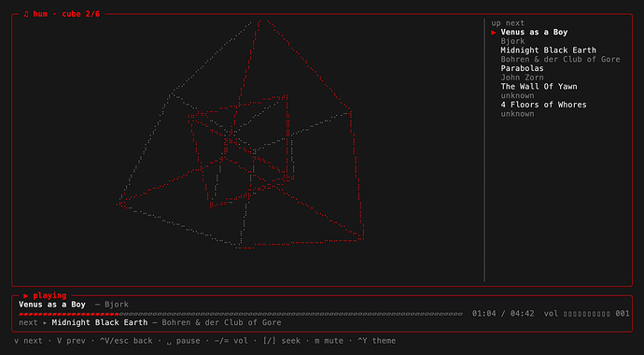Click 'unknown' under 4 Floors of Whores

[x=517, y=113]
